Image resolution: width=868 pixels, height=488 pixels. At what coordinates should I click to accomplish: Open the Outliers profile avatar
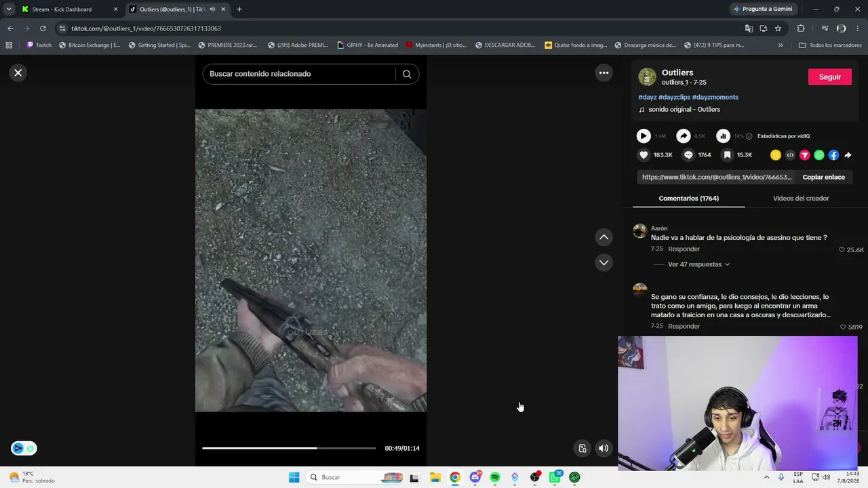pos(648,77)
